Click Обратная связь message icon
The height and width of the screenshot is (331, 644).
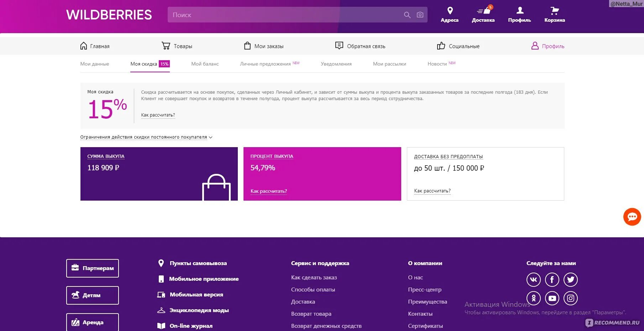[339, 46]
